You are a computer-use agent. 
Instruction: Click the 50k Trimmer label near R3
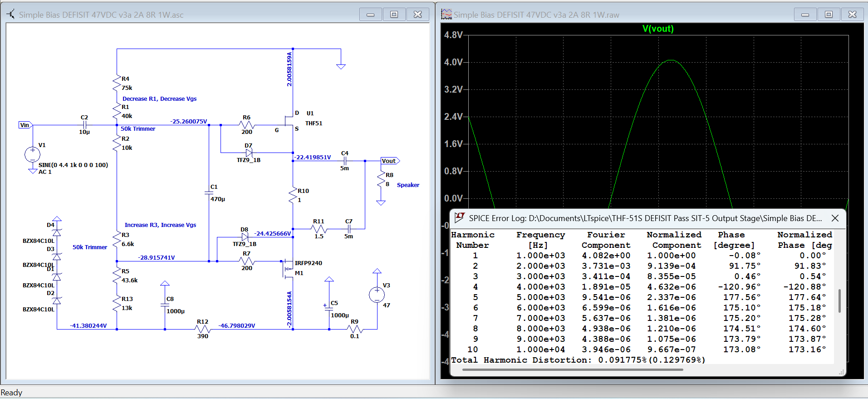[90, 247]
